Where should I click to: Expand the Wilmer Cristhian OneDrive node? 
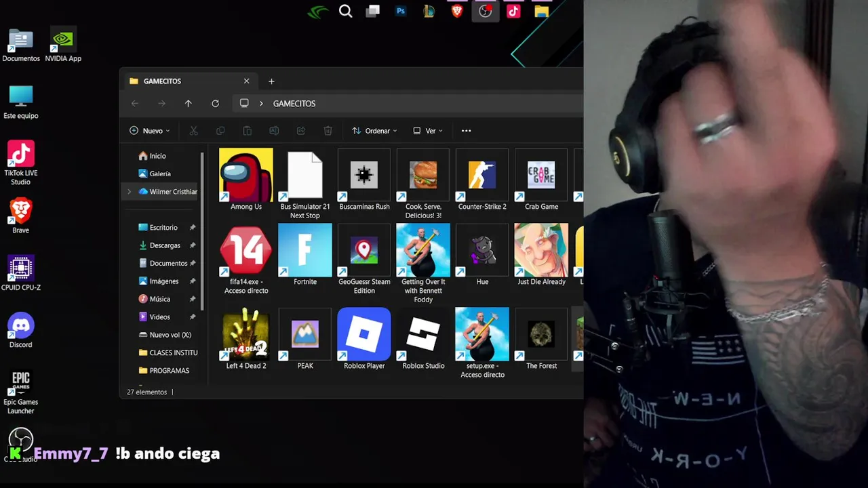(129, 192)
